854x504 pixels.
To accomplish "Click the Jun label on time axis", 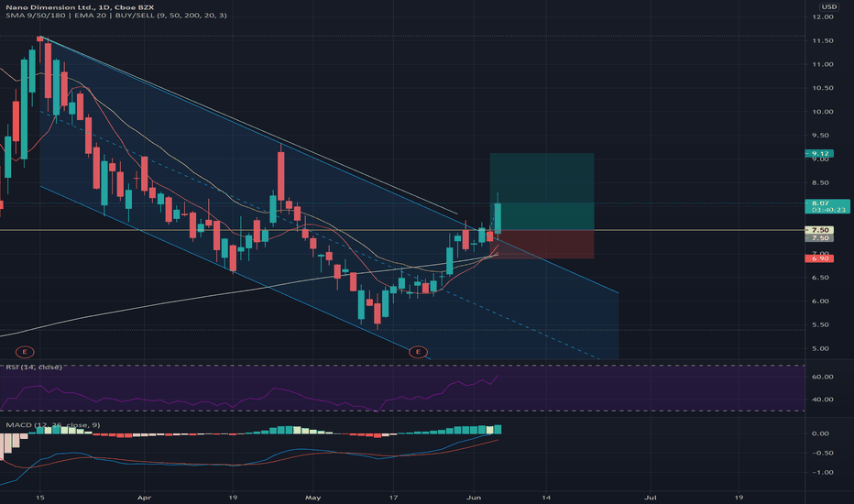I will point(474,498).
